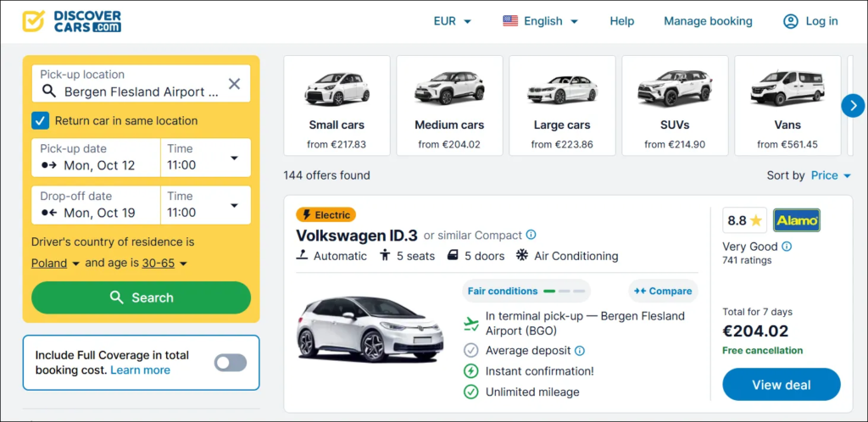Screen dimensions: 868x422
Task: Click the Volkswagen ID.3 title
Action: coord(357,235)
